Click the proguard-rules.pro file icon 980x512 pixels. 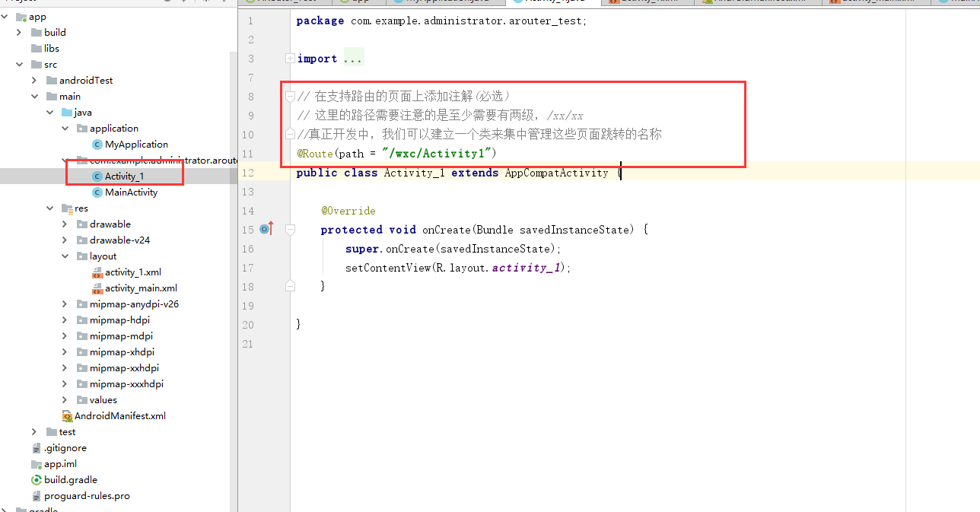click(x=37, y=496)
